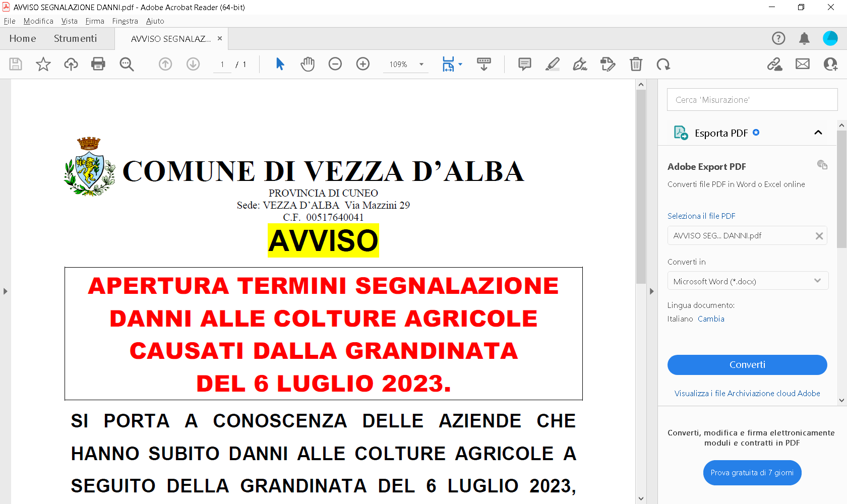Open the 'Converti in' format dropdown

coord(747,281)
